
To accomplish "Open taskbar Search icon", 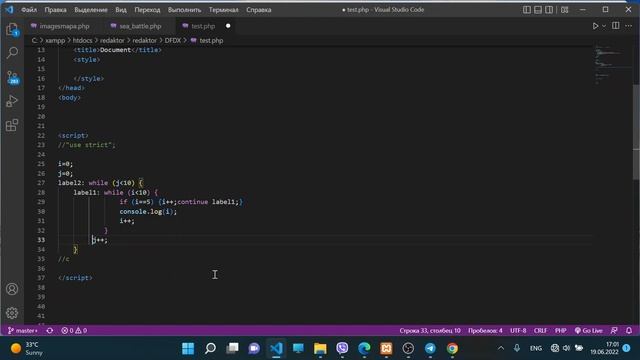I will [210, 348].
